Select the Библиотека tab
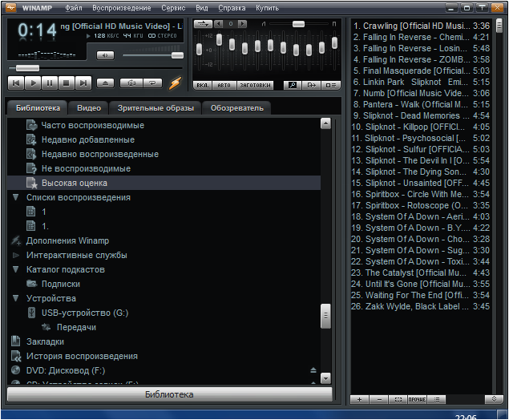 coord(38,108)
